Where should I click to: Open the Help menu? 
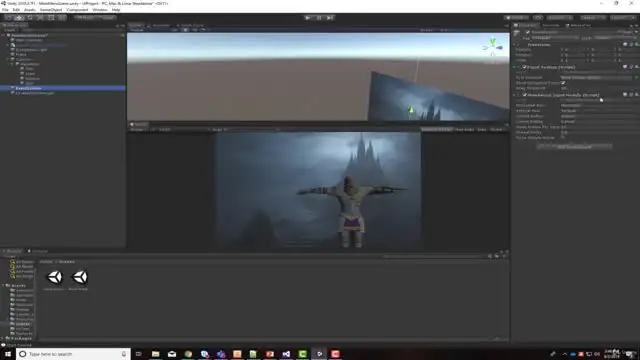pos(116,10)
